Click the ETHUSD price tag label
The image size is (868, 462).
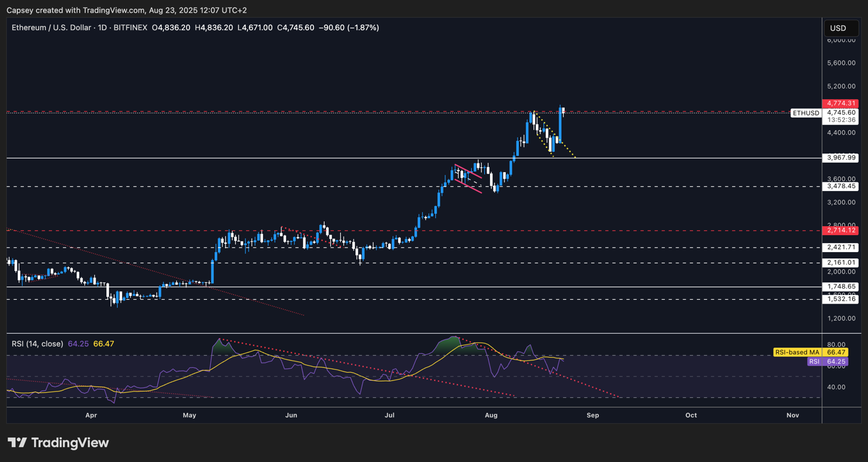tap(806, 113)
